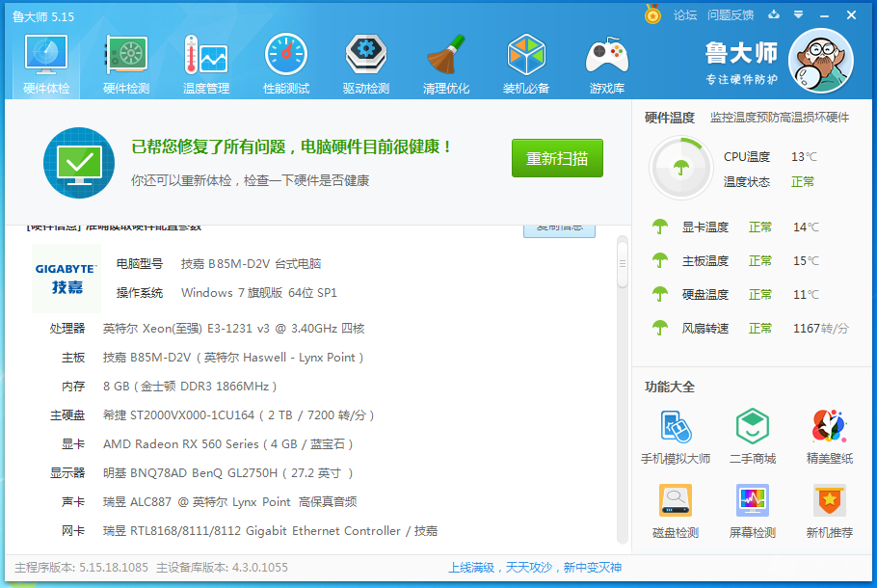877x588 pixels.
Task: Open 精美壁纸 wallpapers tool
Action: click(x=830, y=437)
